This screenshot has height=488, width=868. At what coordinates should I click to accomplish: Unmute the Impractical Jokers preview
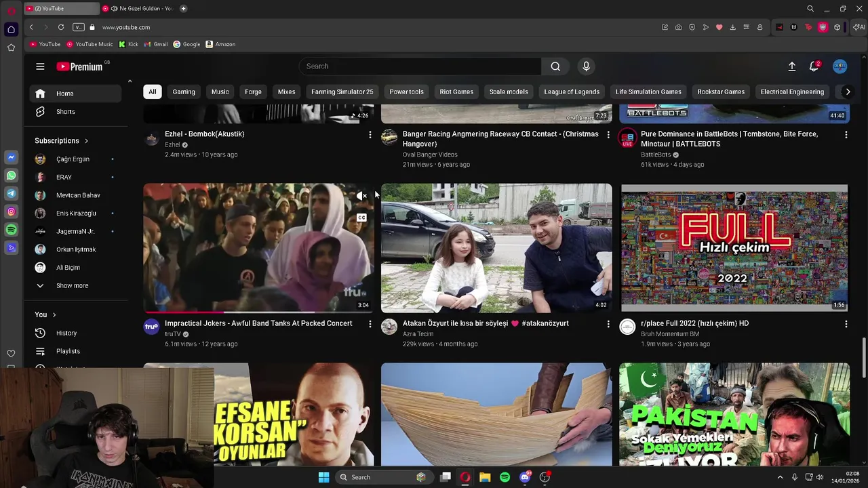click(361, 196)
